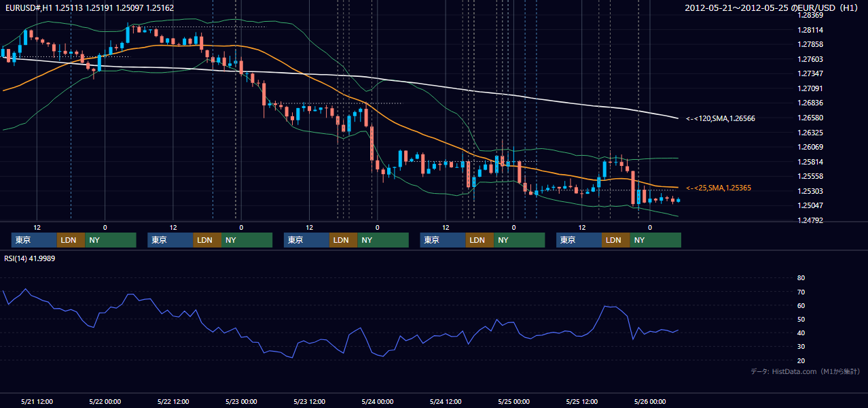Click price axis value 1.27091
The image size is (868, 408).
click(810, 88)
